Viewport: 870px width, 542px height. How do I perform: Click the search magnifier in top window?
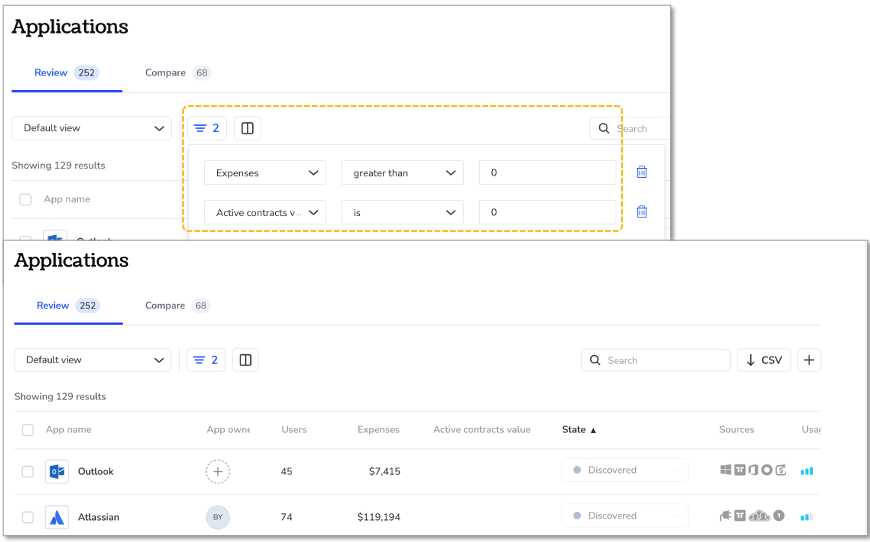[x=604, y=129]
